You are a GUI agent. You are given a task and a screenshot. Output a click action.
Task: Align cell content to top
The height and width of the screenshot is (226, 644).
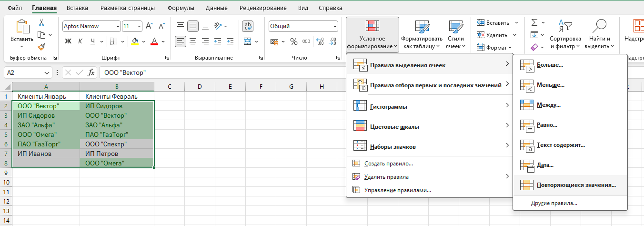click(x=180, y=26)
